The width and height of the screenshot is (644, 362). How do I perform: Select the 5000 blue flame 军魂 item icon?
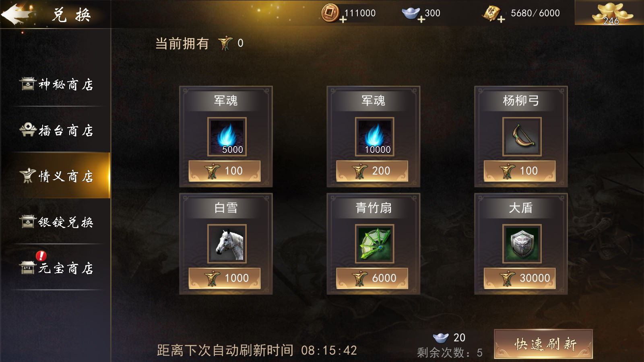click(x=227, y=137)
